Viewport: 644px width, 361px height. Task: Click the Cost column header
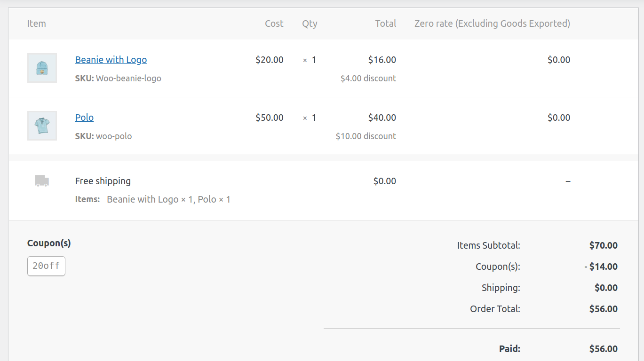pos(274,24)
